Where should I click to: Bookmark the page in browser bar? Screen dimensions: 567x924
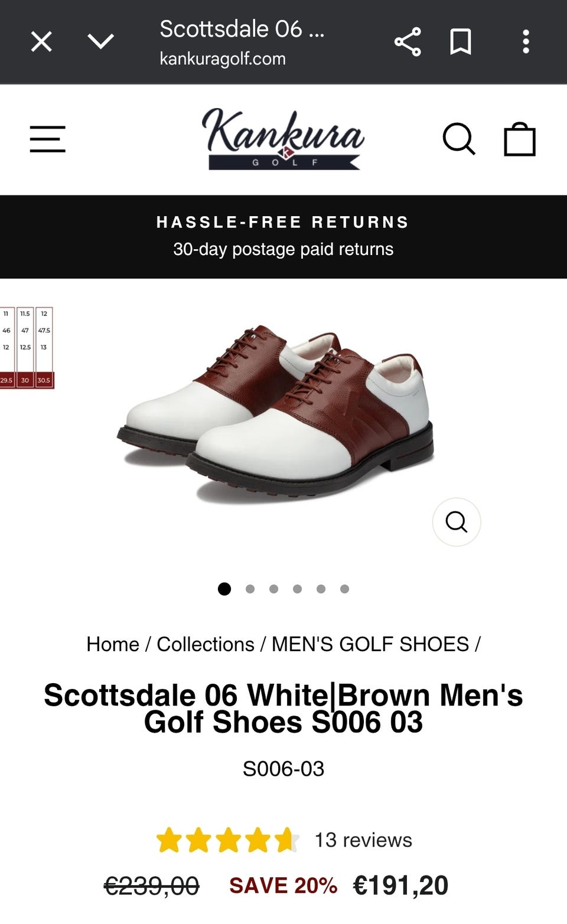(461, 42)
